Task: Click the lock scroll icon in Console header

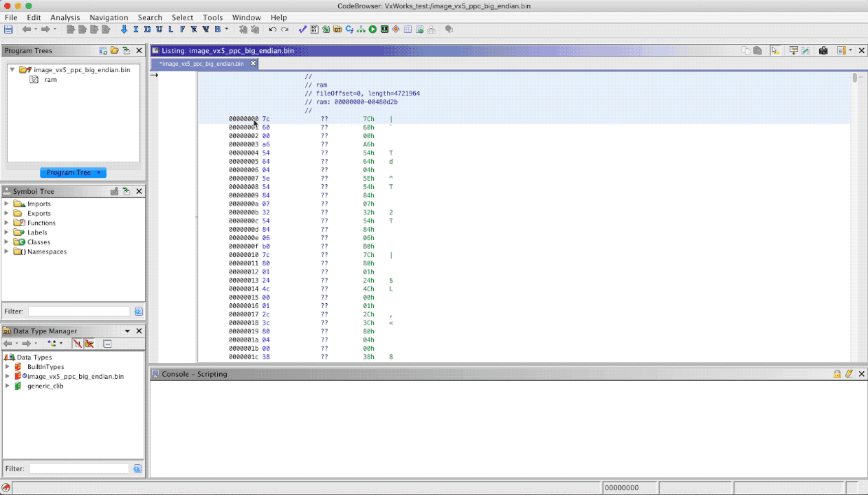Action: pos(837,374)
